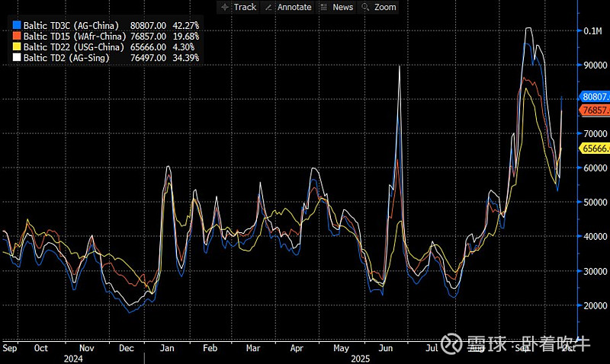Click the 20000 y-axis label
The image size is (610, 364).
(596, 305)
